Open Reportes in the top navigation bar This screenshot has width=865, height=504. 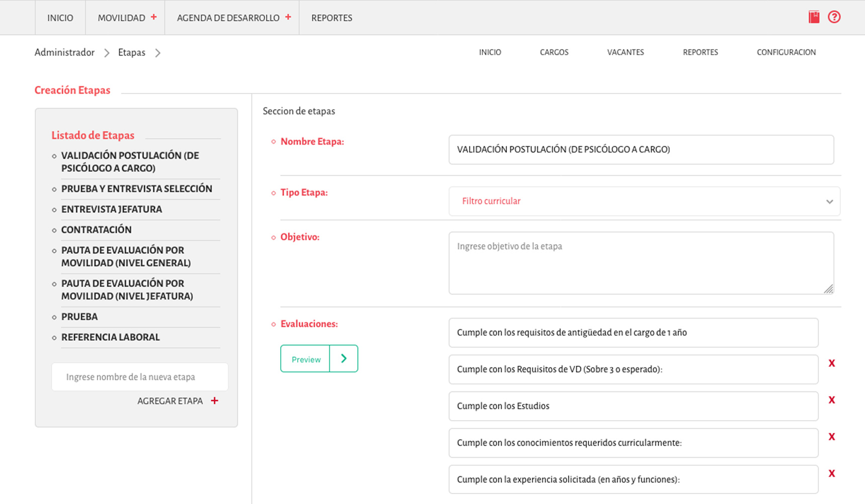(331, 18)
